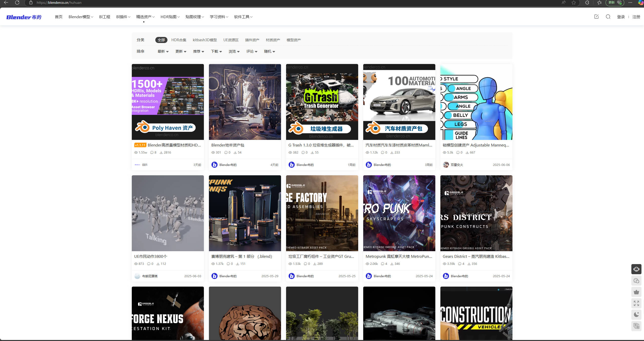Select kitbash3D模型 category filter

click(x=205, y=40)
